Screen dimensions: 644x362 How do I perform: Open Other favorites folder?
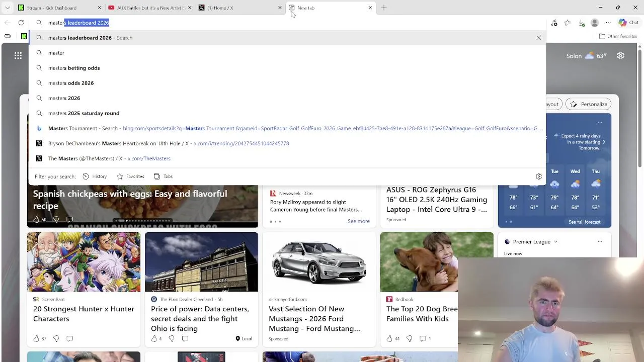point(618,36)
